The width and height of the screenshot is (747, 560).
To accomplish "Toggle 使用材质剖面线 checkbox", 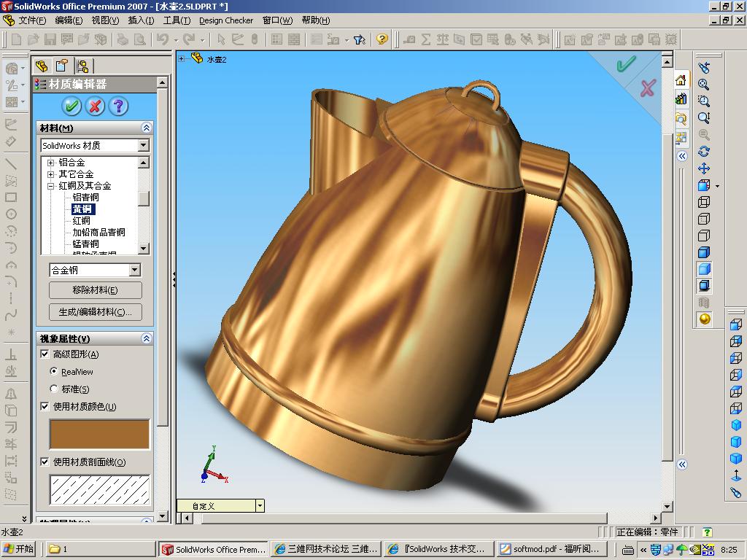I will pyautogui.click(x=44, y=462).
